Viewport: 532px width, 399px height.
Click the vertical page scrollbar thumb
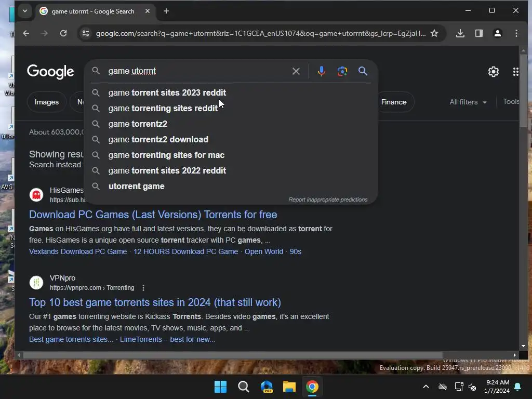point(523,91)
